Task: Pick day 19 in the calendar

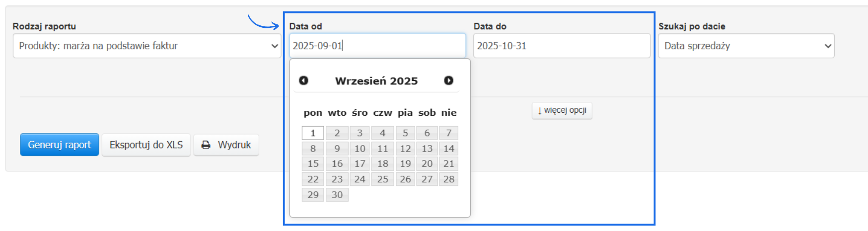Action: [405, 164]
